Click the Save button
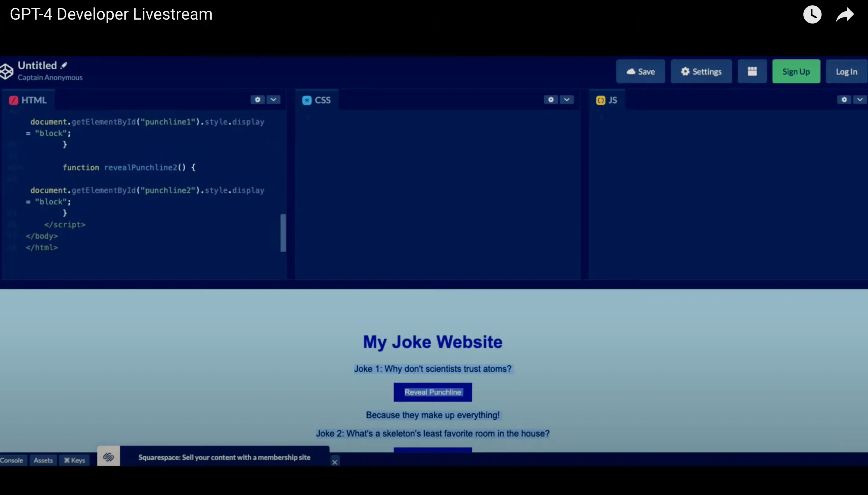Viewport: 868px width, 495px height. coord(640,71)
